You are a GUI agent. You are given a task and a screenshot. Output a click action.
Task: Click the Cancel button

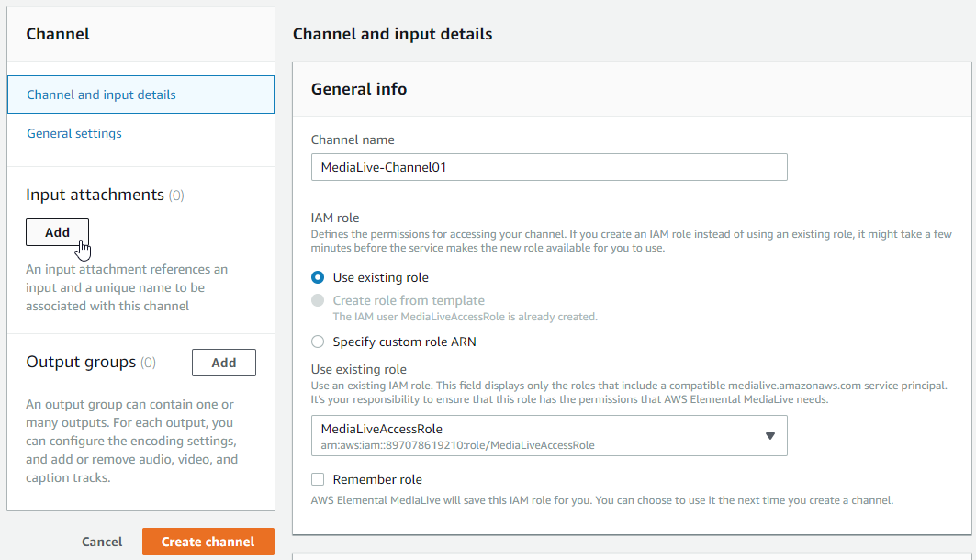click(102, 542)
